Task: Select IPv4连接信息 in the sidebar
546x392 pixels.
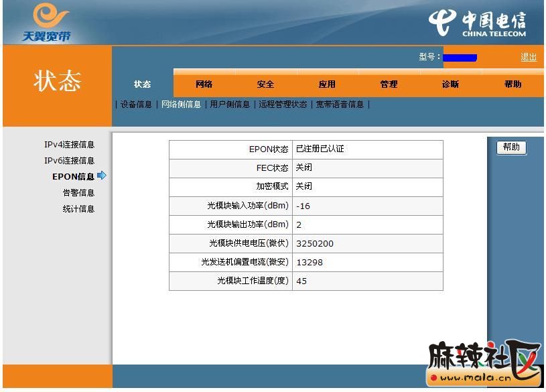Action: (69, 145)
